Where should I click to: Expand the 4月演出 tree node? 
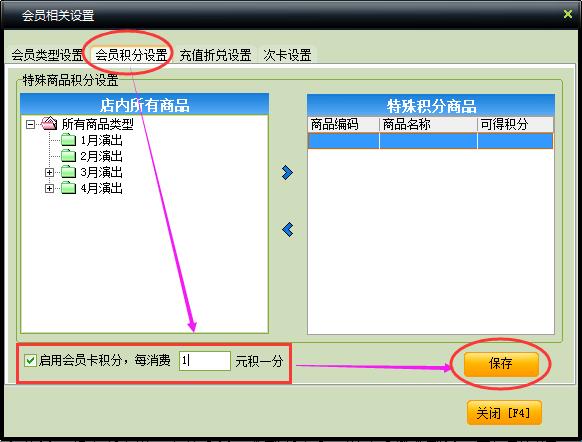click(x=49, y=189)
